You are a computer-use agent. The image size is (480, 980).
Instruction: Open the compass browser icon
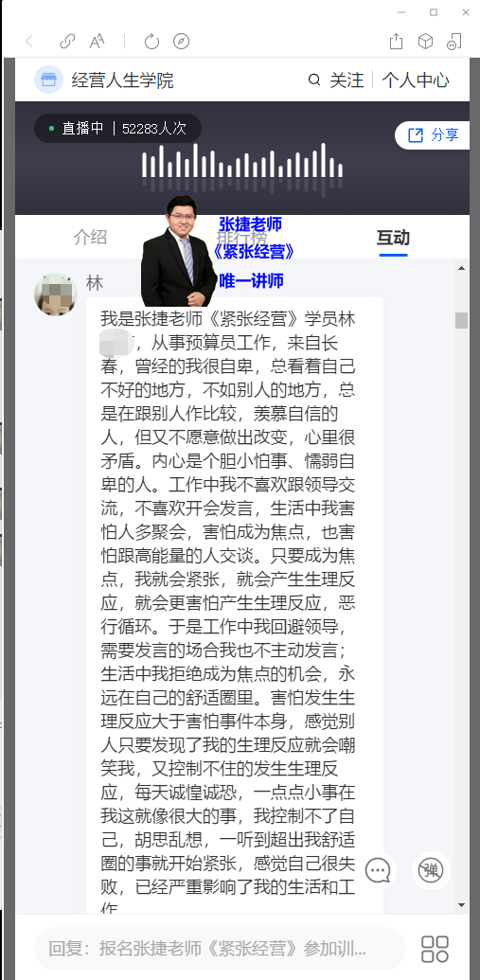pyautogui.click(x=181, y=42)
